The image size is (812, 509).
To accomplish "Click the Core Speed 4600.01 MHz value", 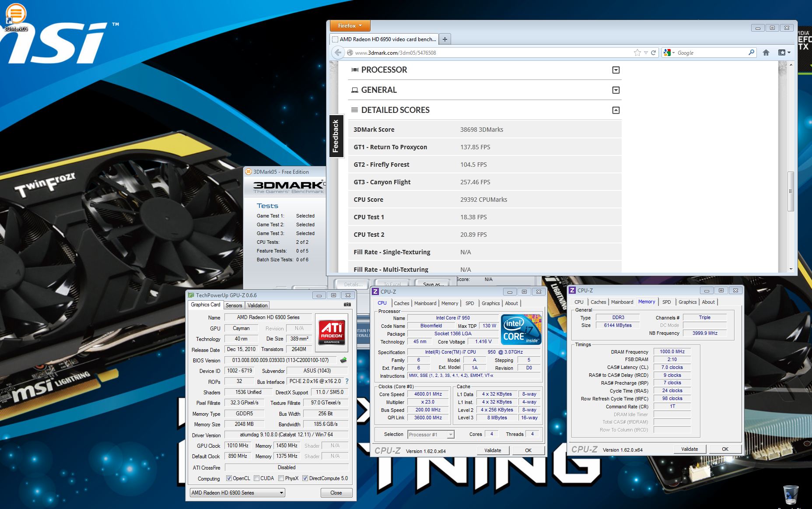I will point(428,394).
